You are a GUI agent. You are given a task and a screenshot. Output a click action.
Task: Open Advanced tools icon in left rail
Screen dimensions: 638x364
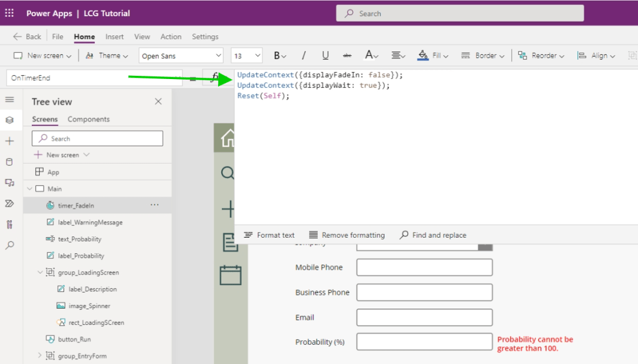click(10, 224)
